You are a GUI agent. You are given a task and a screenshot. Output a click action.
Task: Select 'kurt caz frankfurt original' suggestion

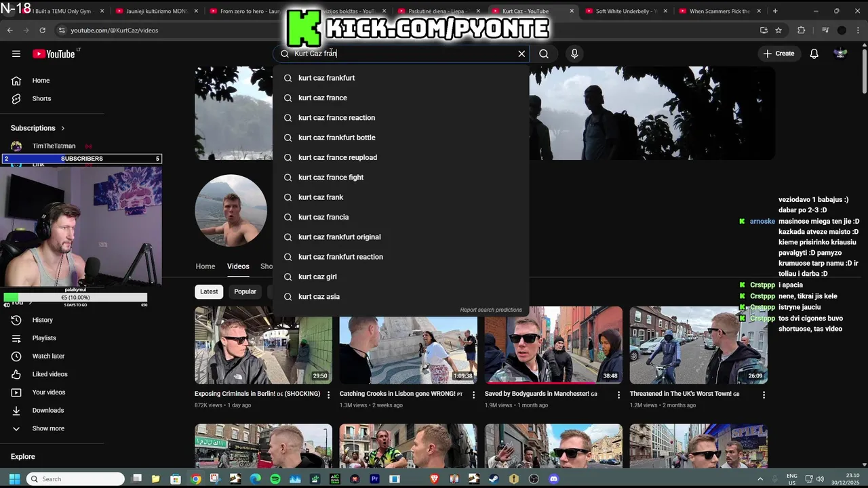(x=401, y=237)
